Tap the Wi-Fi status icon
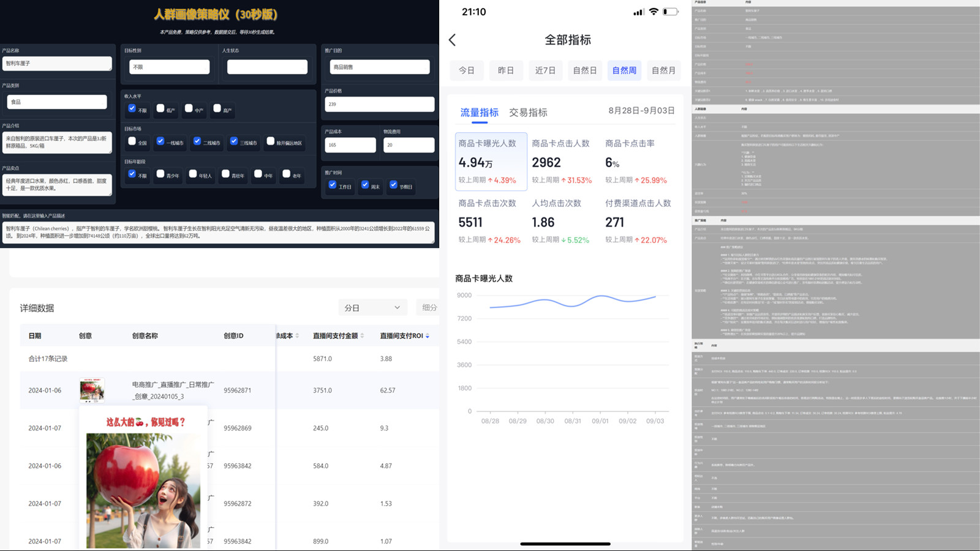The height and width of the screenshot is (551, 980). 654,10
